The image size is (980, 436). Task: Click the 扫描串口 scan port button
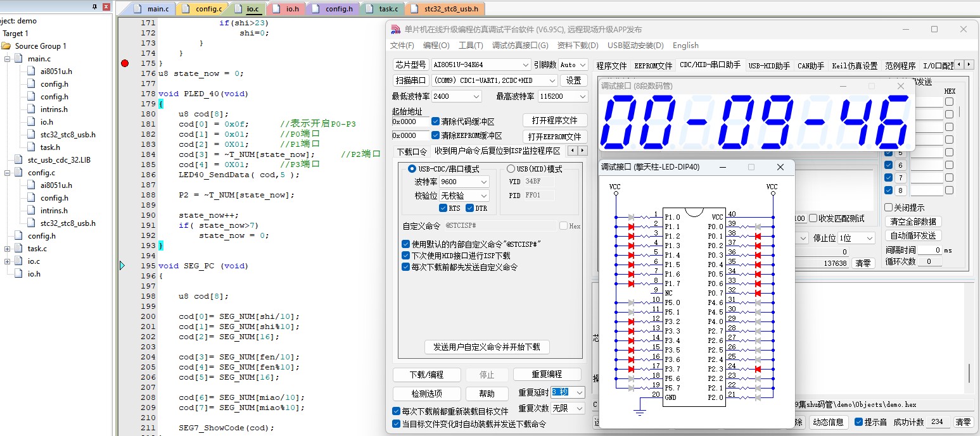[411, 81]
